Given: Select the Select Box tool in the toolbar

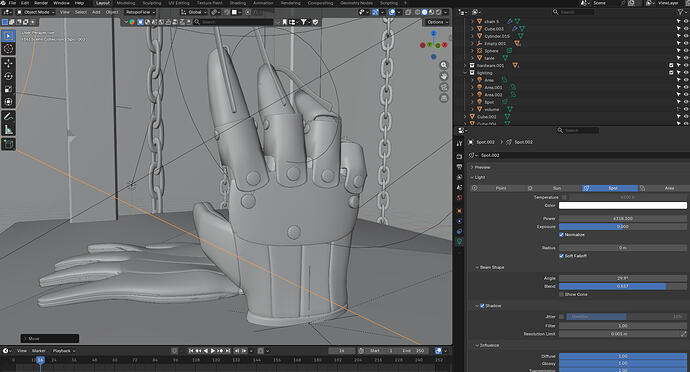Looking at the screenshot, I should click(8, 36).
